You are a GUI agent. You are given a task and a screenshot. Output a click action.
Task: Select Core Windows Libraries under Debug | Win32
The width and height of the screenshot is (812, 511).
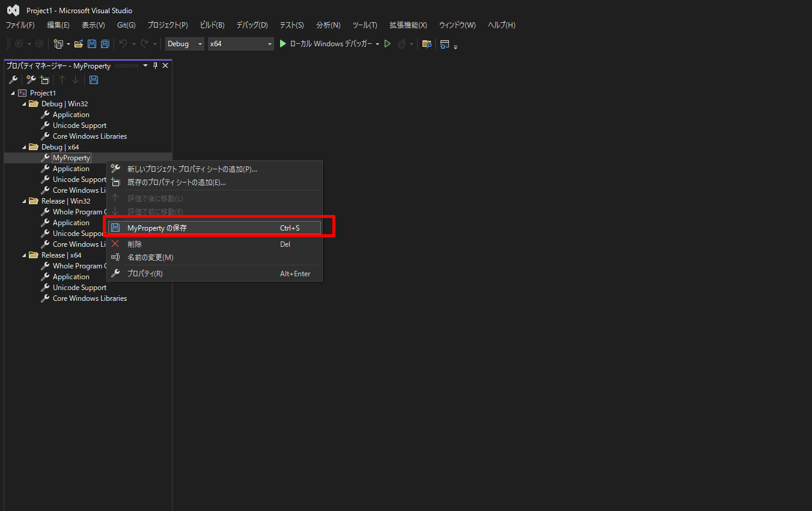pos(90,136)
